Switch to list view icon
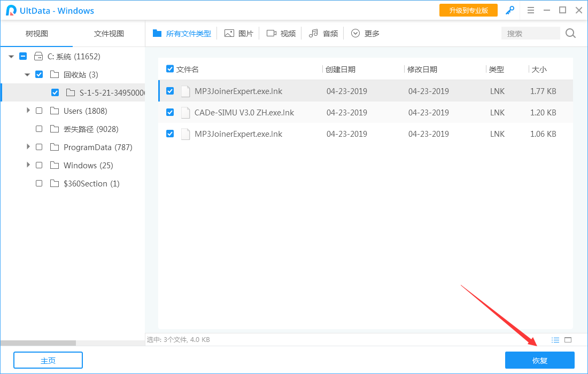Screen dimensions: 588x374 tap(555, 340)
